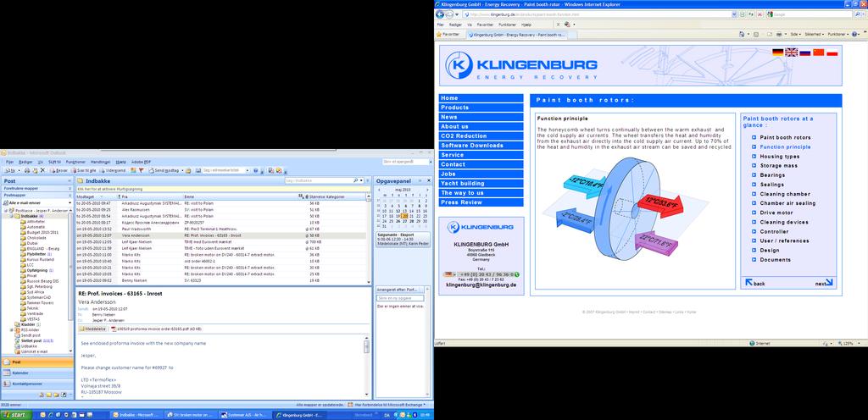The width and height of the screenshot is (868, 420).
Task: Click Videresend forward button in Outlook
Action: (113, 171)
